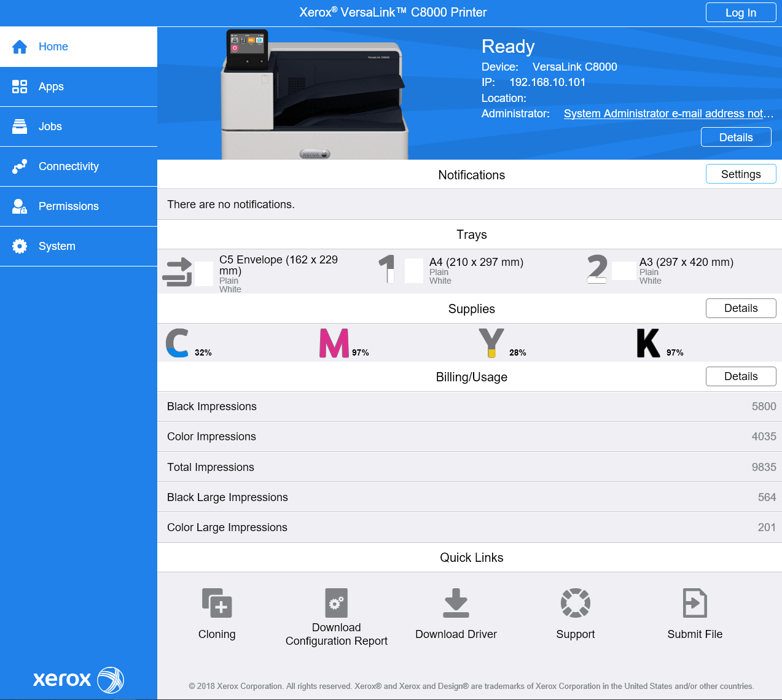Image resolution: width=782 pixels, height=700 pixels.
Task: Click the Black Large Impressions row
Action: point(469,497)
